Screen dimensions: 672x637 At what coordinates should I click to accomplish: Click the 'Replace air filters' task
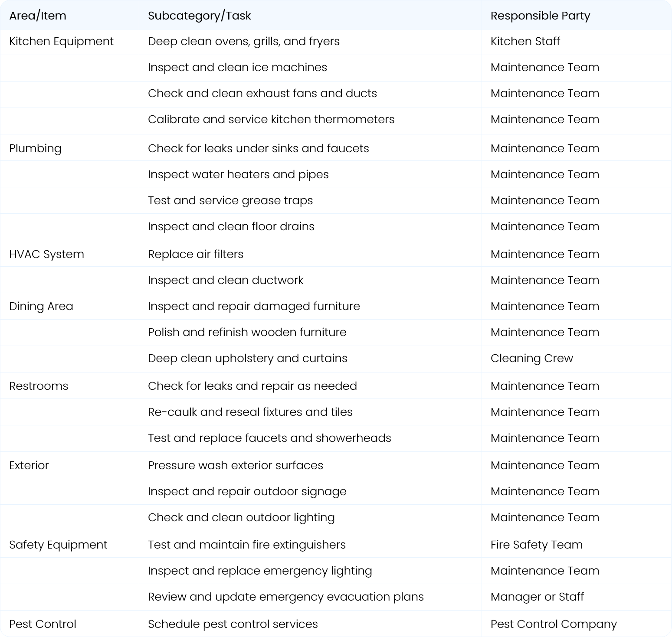click(196, 254)
